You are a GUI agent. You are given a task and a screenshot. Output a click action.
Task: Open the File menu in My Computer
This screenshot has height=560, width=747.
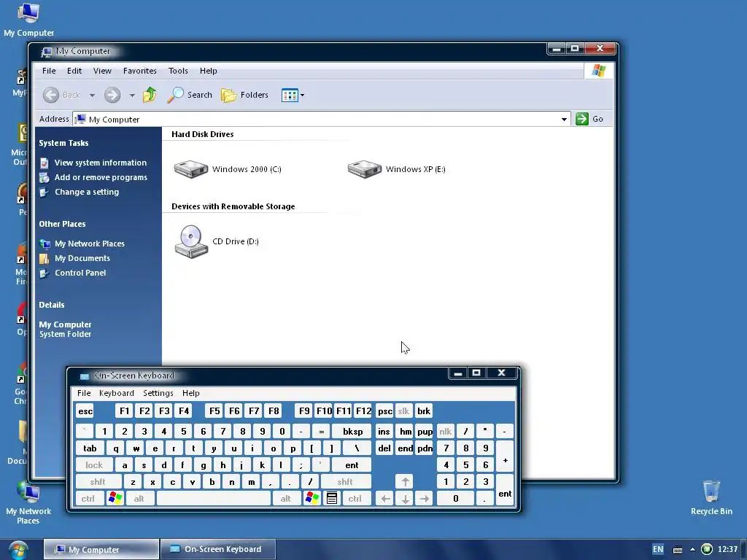point(49,71)
